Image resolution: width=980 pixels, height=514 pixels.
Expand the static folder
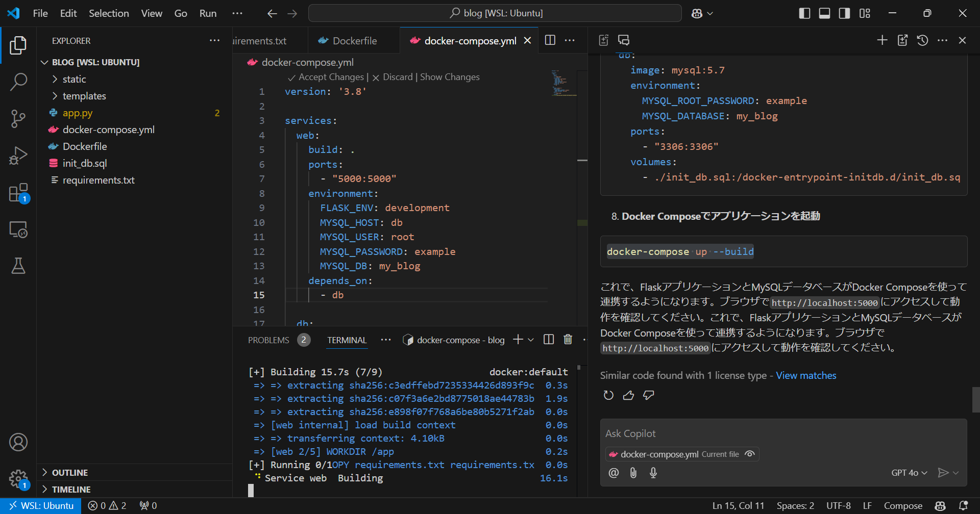tap(74, 79)
